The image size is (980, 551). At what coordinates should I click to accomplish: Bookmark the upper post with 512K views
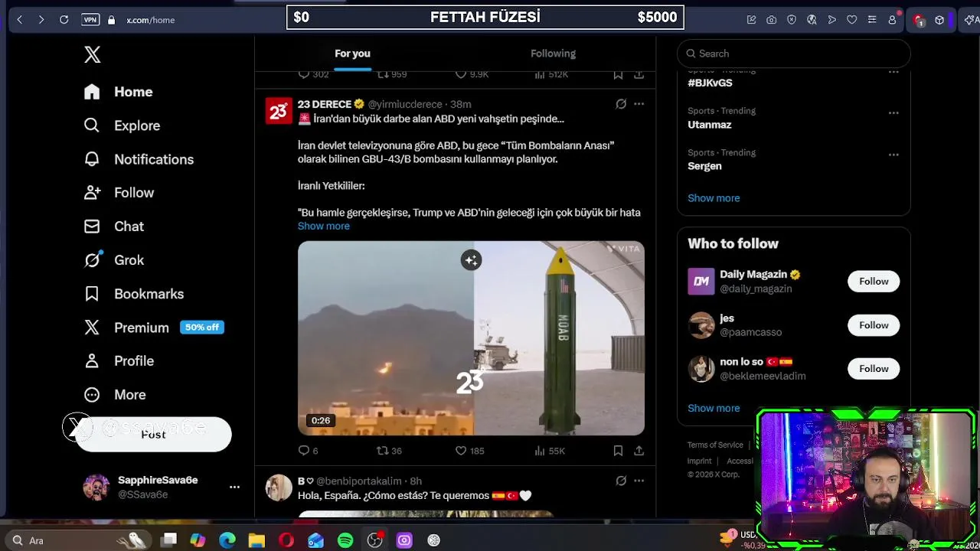(618, 74)
